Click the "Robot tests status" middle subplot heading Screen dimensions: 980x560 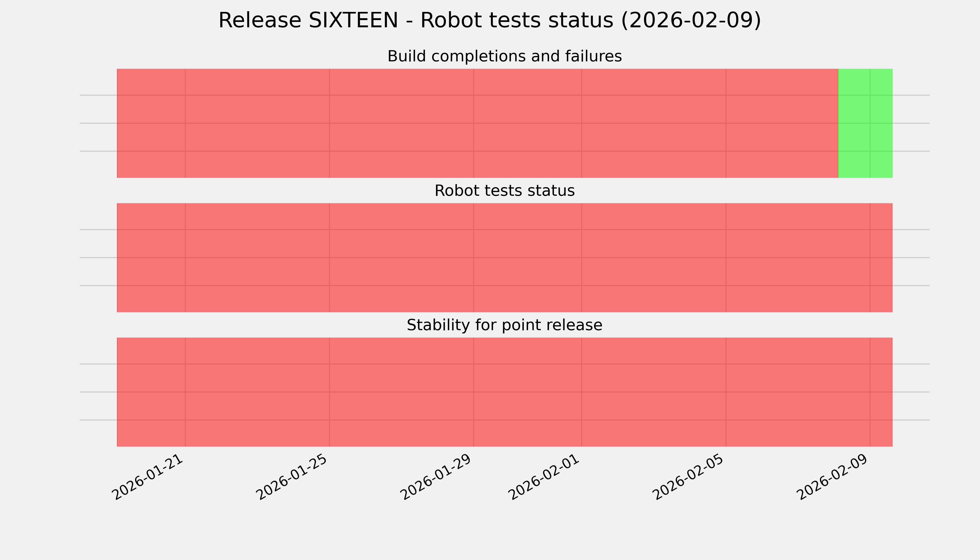(x=504, y=191)
